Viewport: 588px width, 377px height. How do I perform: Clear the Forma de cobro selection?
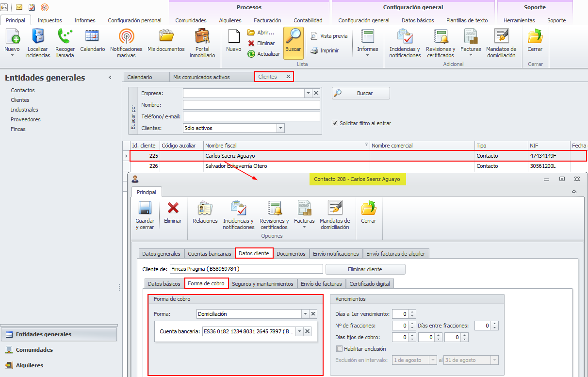(313, 314)
